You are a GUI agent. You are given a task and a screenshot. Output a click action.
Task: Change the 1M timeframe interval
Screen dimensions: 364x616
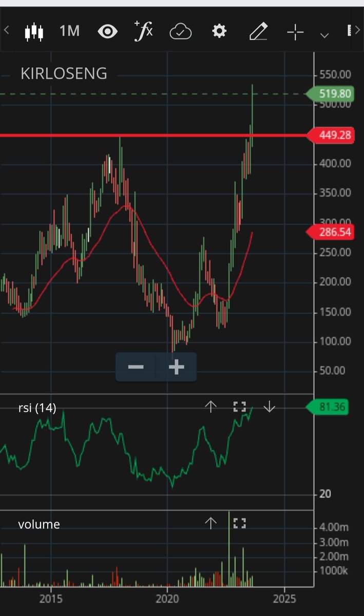[x=69, y=31]
